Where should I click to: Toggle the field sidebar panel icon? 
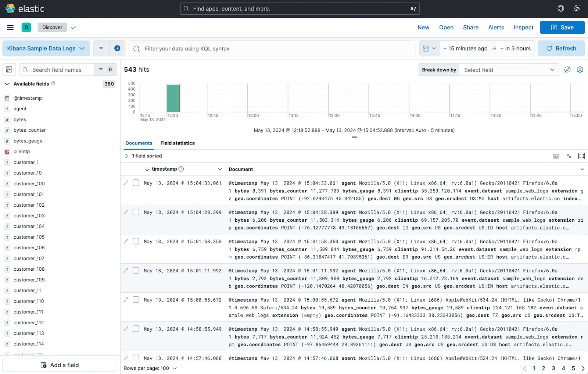click(9, 70)
